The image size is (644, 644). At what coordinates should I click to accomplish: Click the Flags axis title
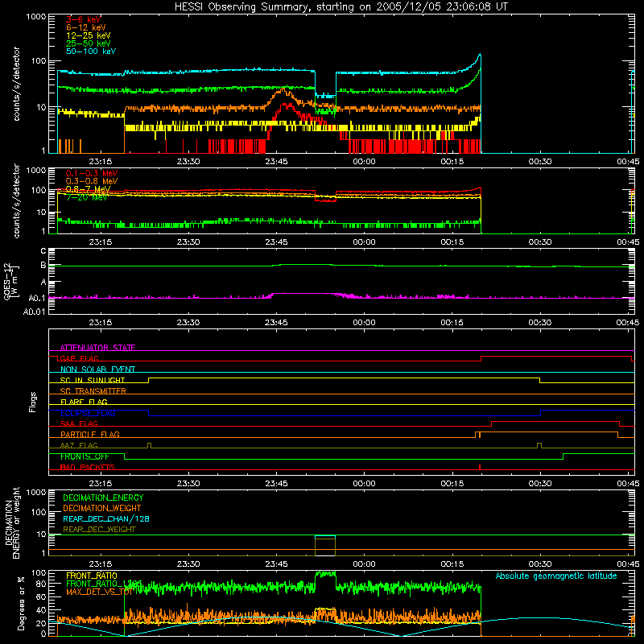pyautogui.click(x=33, y=402)
